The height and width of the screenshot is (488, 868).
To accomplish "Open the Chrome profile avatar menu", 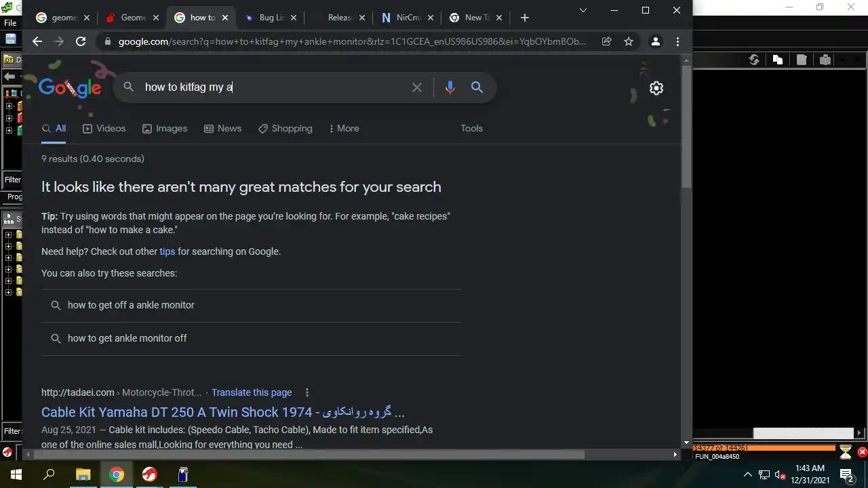I will 656,41.
